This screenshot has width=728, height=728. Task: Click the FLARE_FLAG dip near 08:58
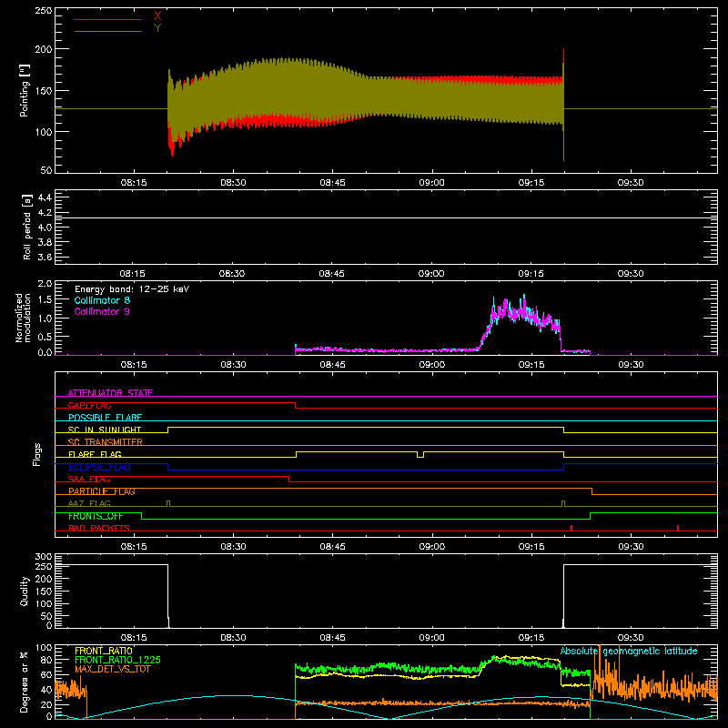click(420, 455)
